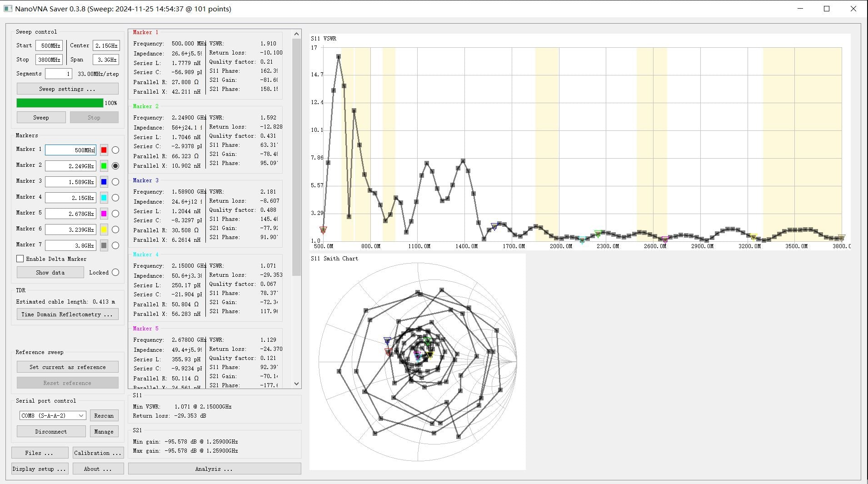Open green color swatch for Marker 2
The image size is (868, 484).
[104, 166]
